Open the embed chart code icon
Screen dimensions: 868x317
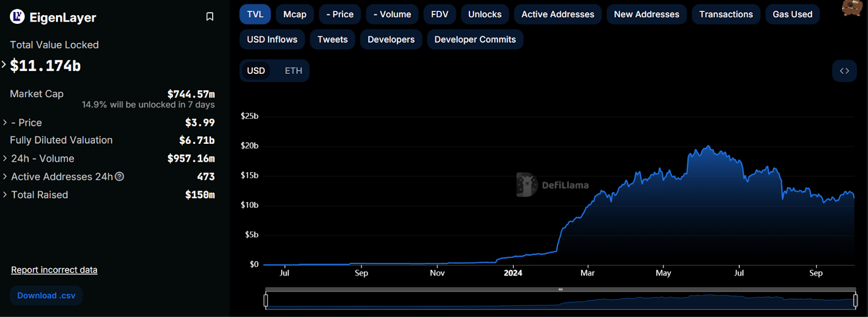click(845, 71)
